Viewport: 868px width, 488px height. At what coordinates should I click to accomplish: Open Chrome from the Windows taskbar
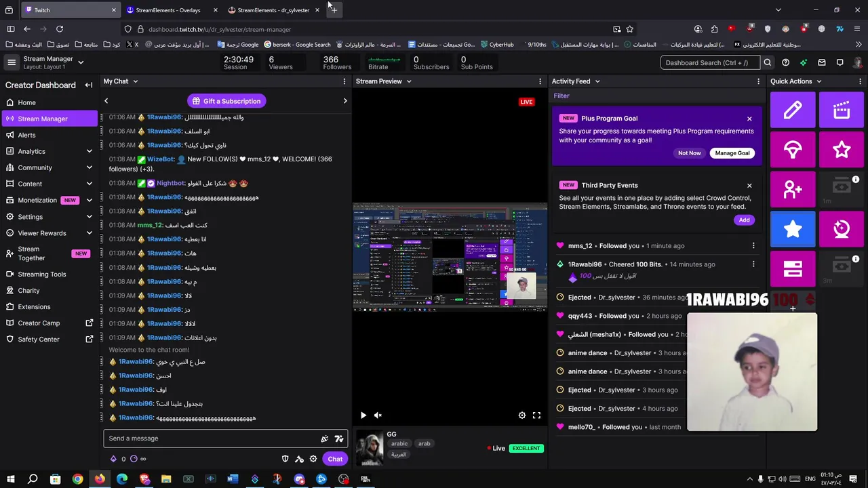pyautogui.click(x=77, y=479)
